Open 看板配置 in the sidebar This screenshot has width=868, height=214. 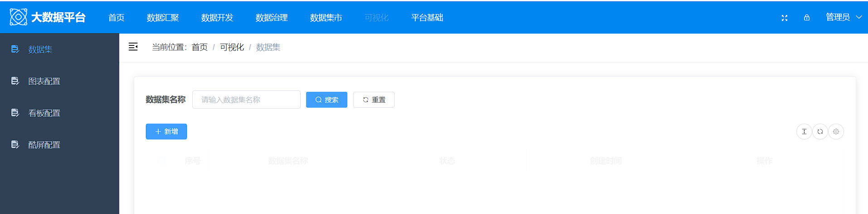pos(59,113)
